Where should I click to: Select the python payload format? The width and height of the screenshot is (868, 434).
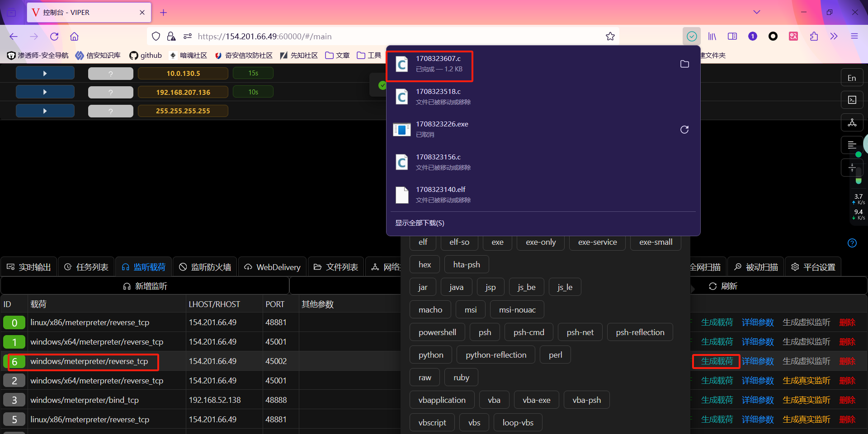pyautogui.click(x=430, y=355)
